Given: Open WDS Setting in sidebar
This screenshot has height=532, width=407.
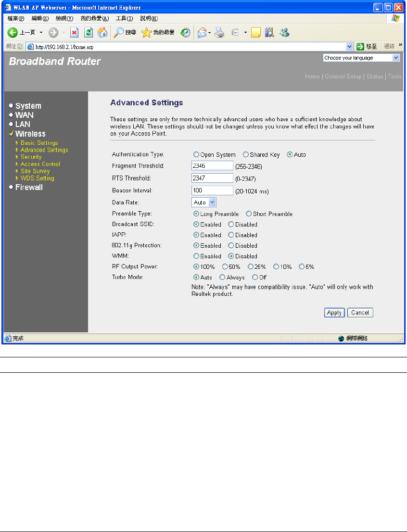Looking at the screenshot, I should pos(38,178).
